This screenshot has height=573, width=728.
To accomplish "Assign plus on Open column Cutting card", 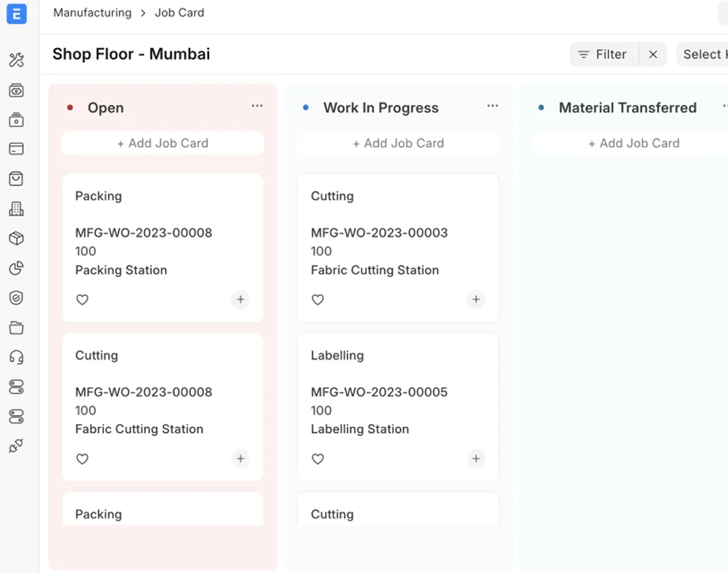I will pos(240,458).
